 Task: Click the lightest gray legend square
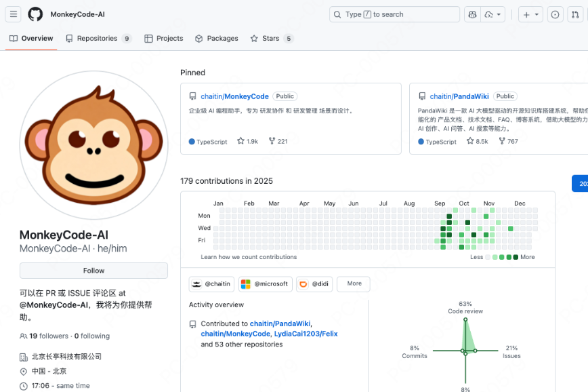coord(488,257)
